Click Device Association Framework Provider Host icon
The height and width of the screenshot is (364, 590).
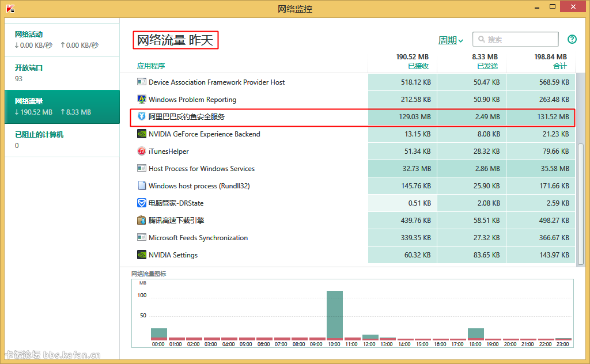142,82
